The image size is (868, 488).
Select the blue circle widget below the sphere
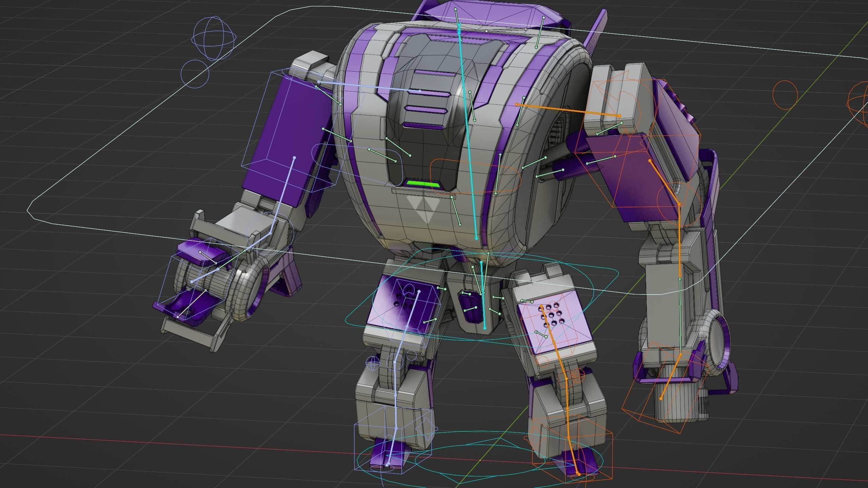coord(195,74)
